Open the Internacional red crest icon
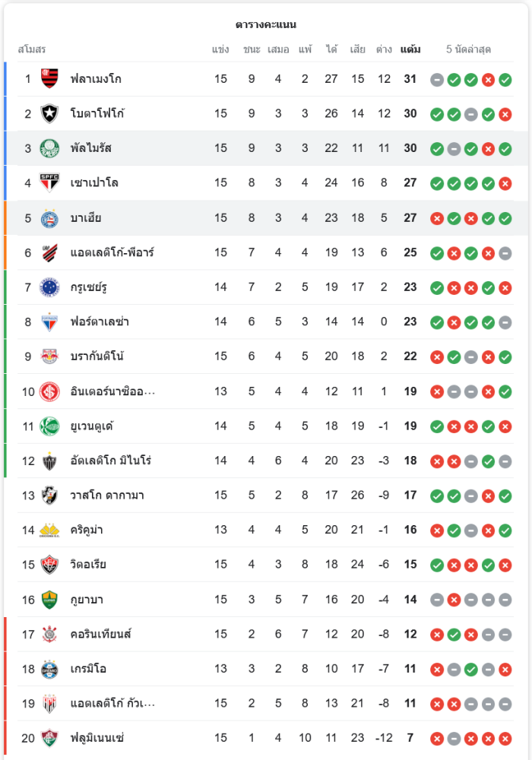Screen dimensions: 532x760 pyautogui.click(x=49, y=391)
